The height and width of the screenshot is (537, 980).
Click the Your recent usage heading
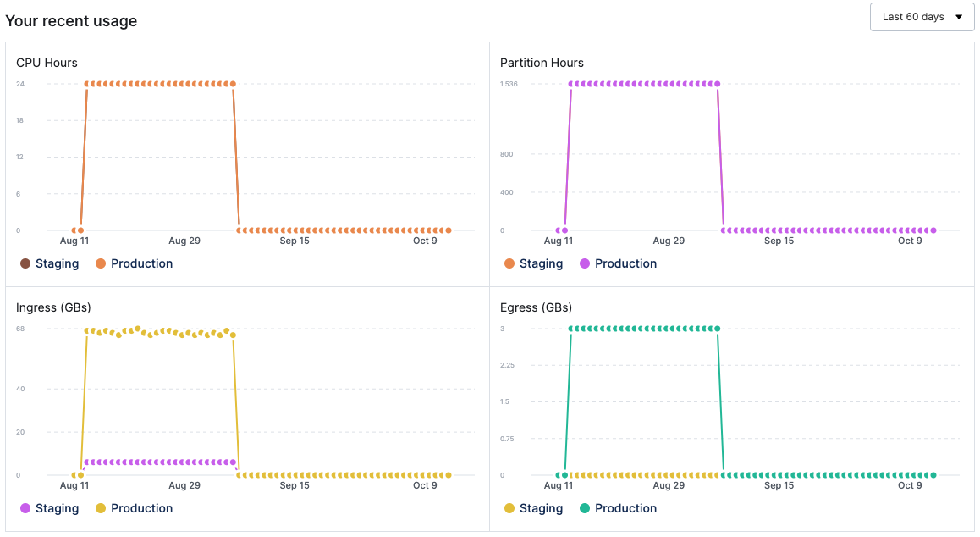[x=71, y=21]
